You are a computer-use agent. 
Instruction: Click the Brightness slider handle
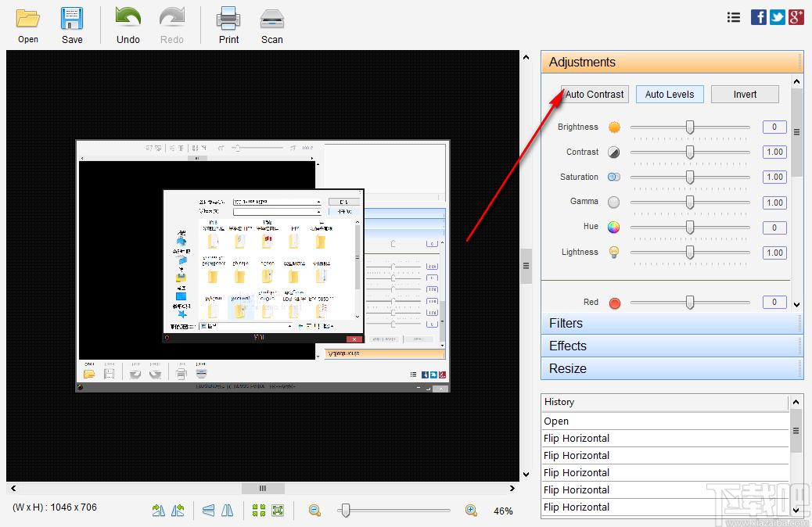pyautogui.click(x=690, y=127)
